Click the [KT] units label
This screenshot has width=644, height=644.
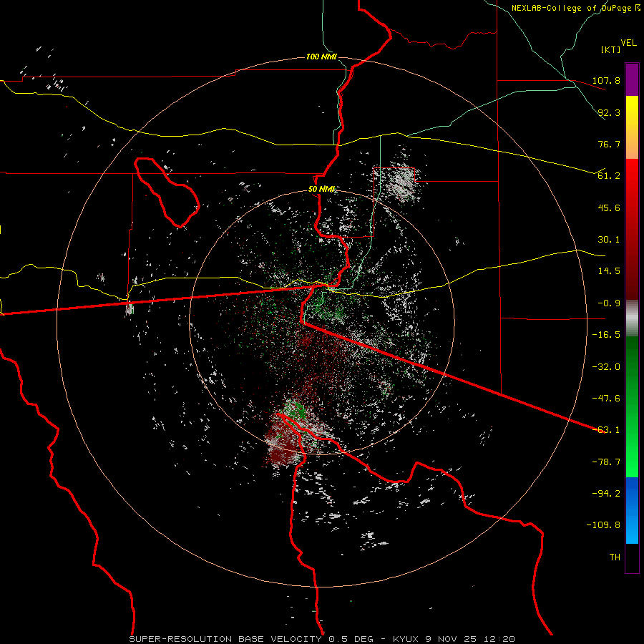click(x=610, y=49)
